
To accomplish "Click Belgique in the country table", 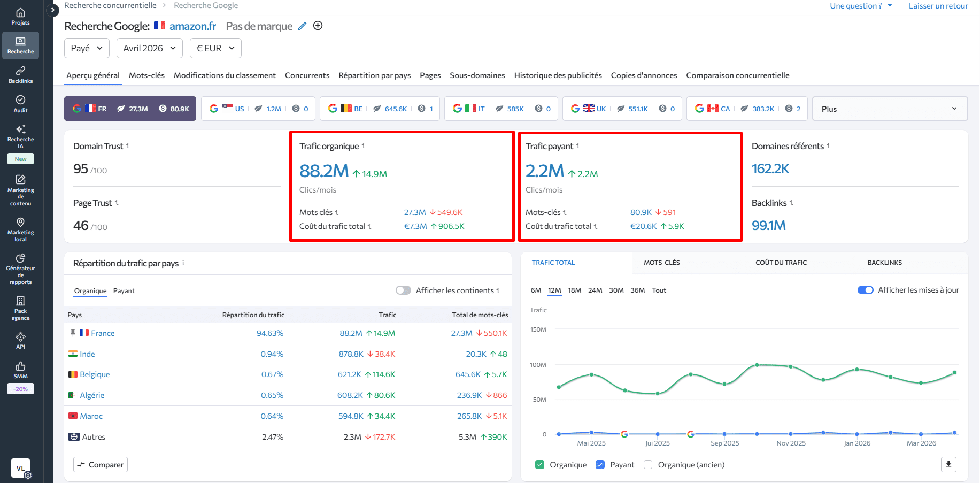I will tap(95, 374).
